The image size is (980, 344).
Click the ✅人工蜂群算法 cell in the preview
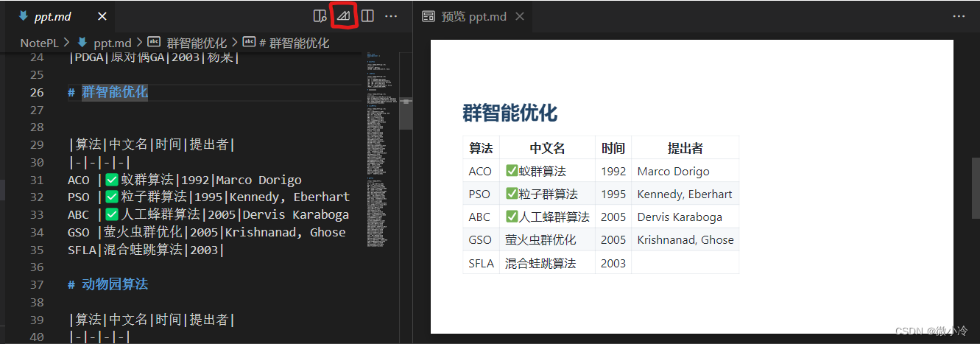pyautogui.click(x=547, y=217)
